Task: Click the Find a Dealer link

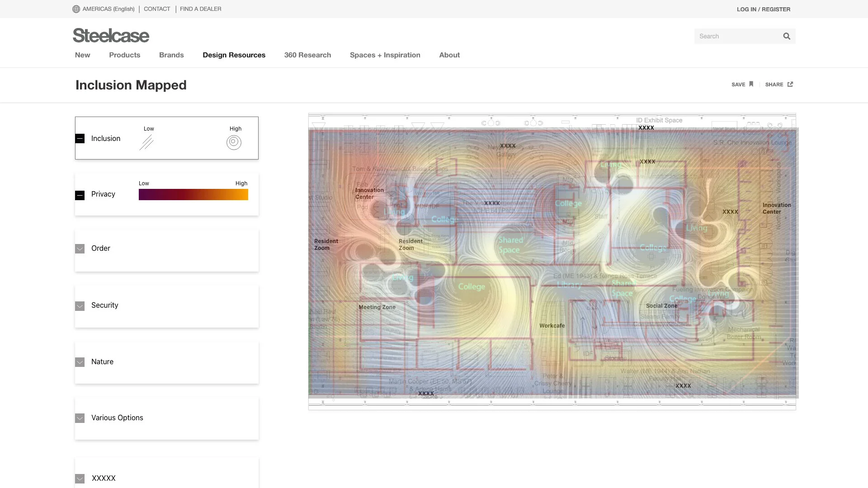Action: 200,9
